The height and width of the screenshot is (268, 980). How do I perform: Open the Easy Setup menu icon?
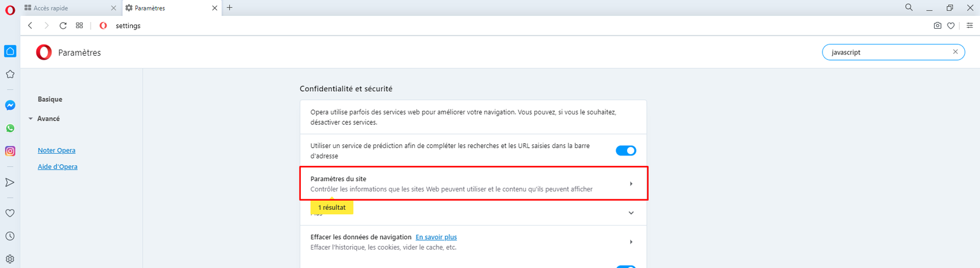(970, 26)
